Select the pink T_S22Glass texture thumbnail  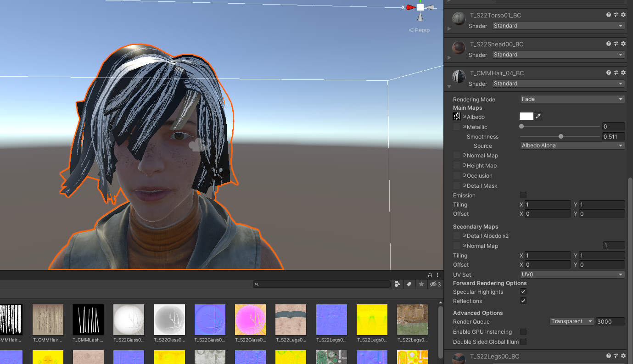click(250, 319)
